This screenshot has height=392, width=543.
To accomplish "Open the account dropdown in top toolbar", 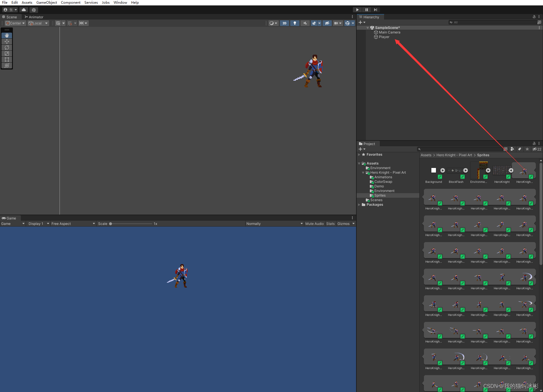I will [x=10, y=10].
